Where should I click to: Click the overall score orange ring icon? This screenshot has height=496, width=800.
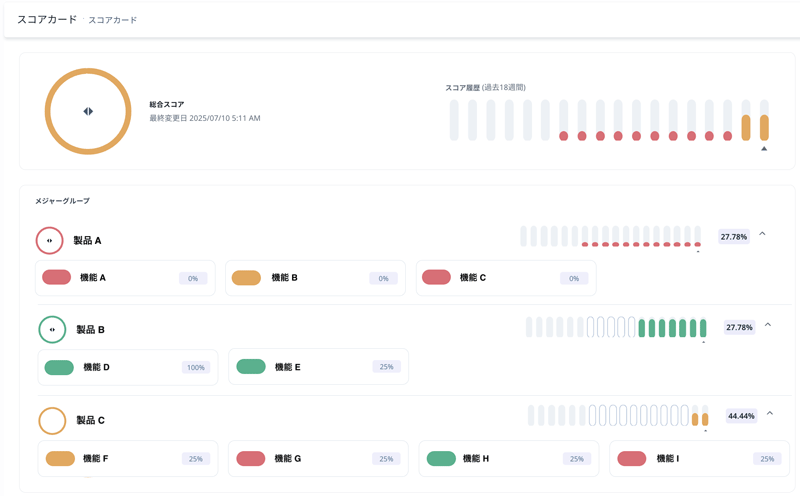pos(88,111)
